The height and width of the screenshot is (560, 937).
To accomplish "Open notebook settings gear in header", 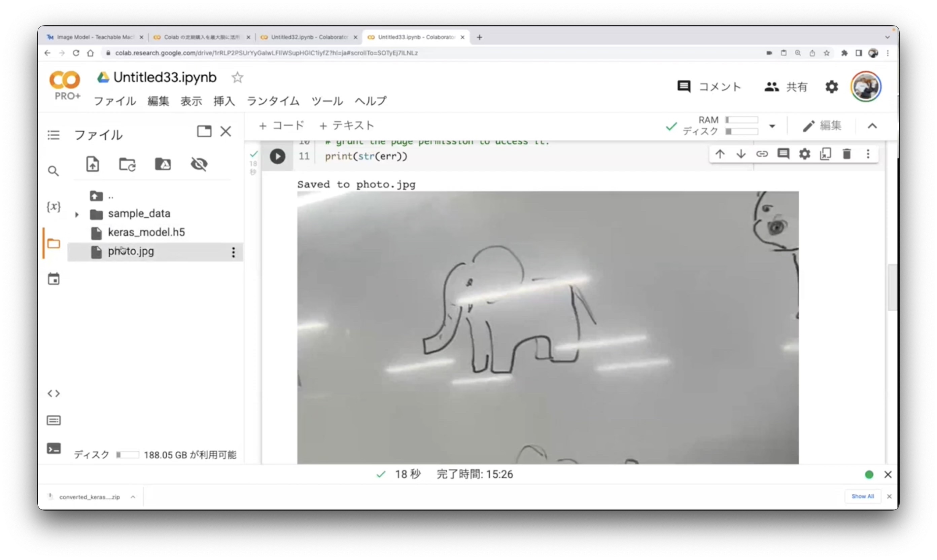I will coord(832,87).
